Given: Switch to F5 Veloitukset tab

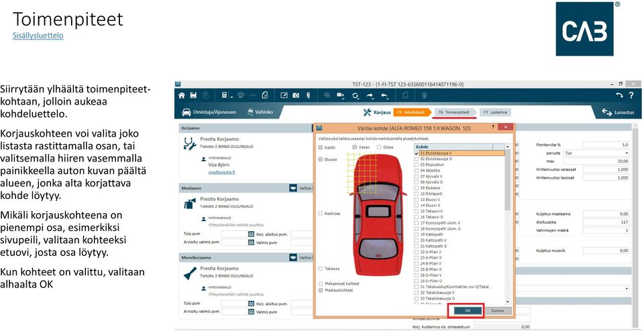Looking at the screenshot, I should pos(411,112).
